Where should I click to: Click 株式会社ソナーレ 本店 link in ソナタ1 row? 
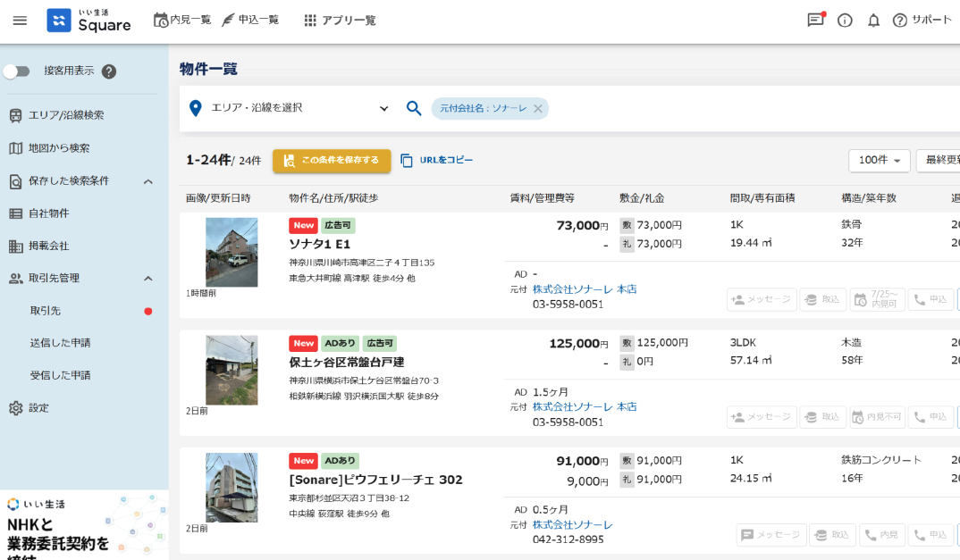pos(585,289)
